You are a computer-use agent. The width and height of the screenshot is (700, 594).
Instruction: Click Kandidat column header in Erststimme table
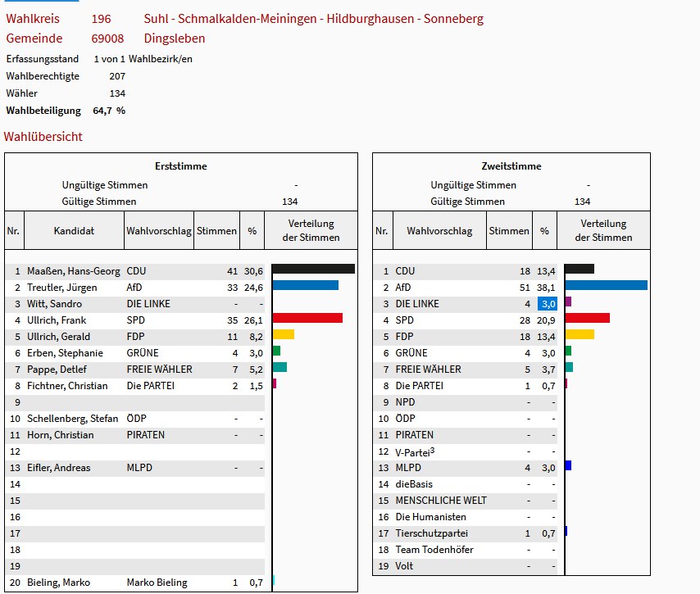[74, 231]
